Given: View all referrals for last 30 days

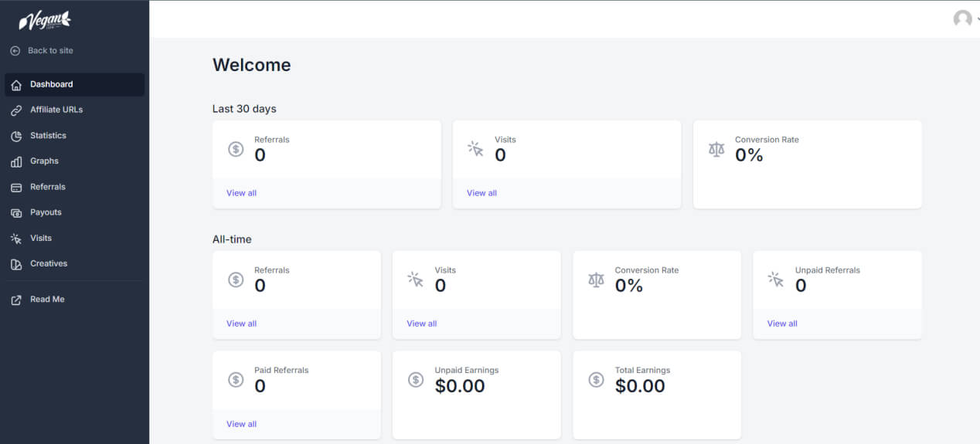Looking at the screenshot, I should click(241, 193).
